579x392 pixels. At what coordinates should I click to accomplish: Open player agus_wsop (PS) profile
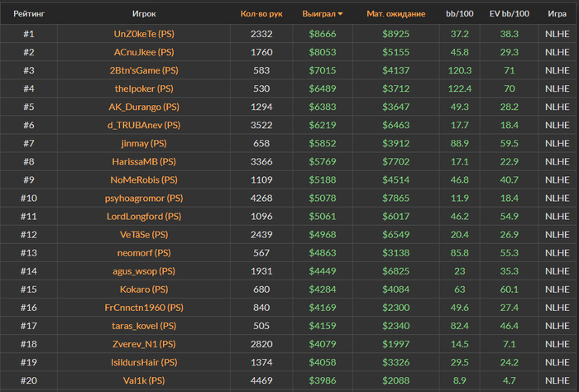pos(144,271)
